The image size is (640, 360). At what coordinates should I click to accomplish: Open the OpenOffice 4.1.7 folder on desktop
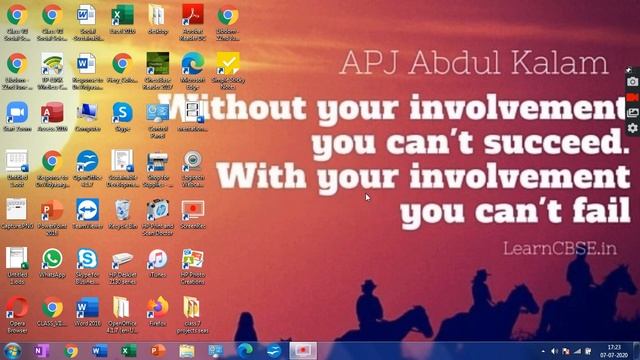pyautogui.click(x=122, y=314)
